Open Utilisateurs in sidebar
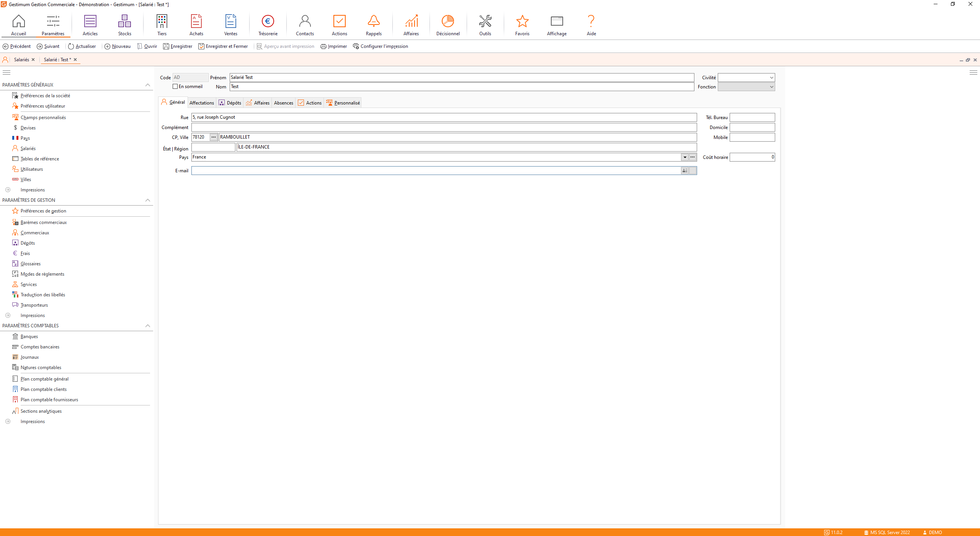Screen dimensions: 980x536 (32, 169)
